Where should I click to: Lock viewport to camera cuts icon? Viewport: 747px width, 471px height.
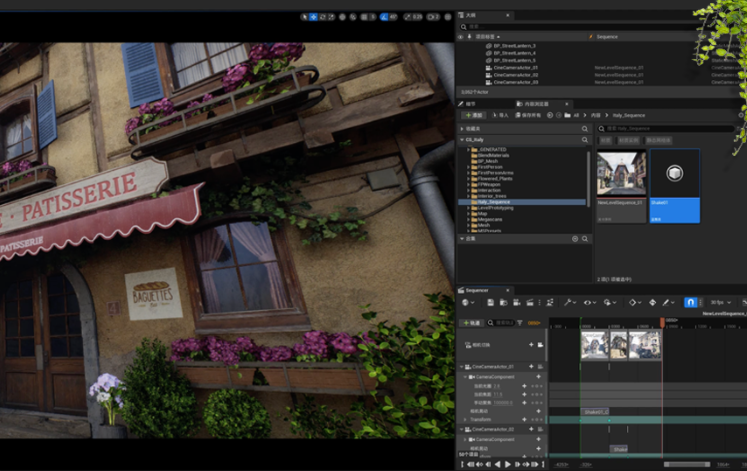pos(540,345)
